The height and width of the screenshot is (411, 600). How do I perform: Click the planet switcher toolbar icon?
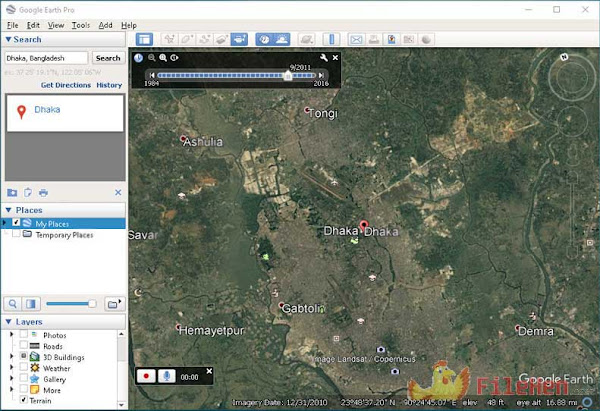point(307,39)
